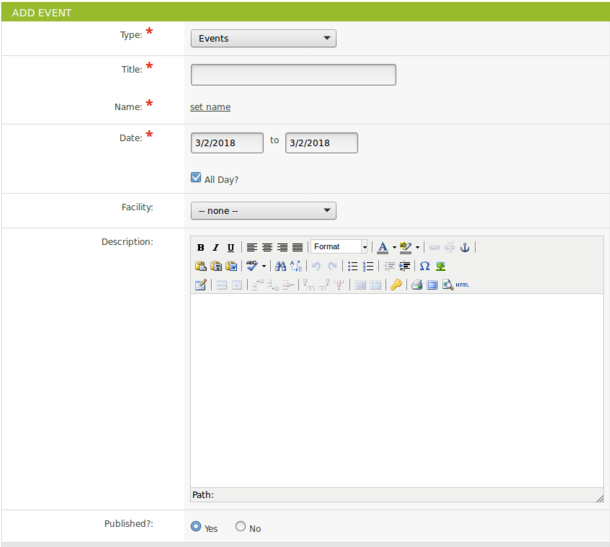
Task: Click the yellow key icon
Action: 396,285
